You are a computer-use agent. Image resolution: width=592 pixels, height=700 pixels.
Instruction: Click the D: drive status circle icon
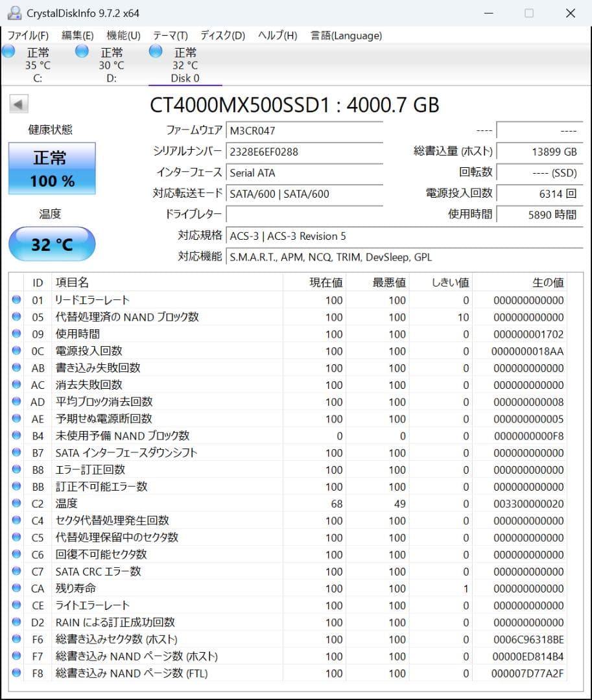(82, 52)
